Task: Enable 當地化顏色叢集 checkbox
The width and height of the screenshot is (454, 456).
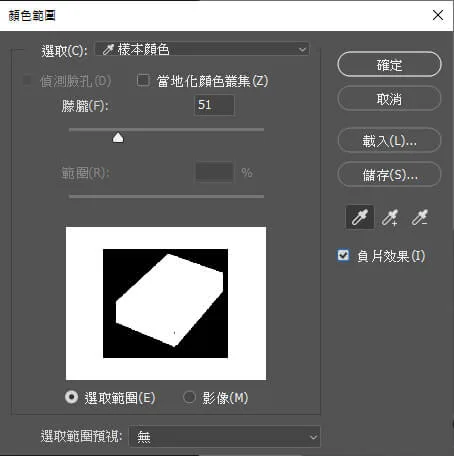Action: click(143, 80)
